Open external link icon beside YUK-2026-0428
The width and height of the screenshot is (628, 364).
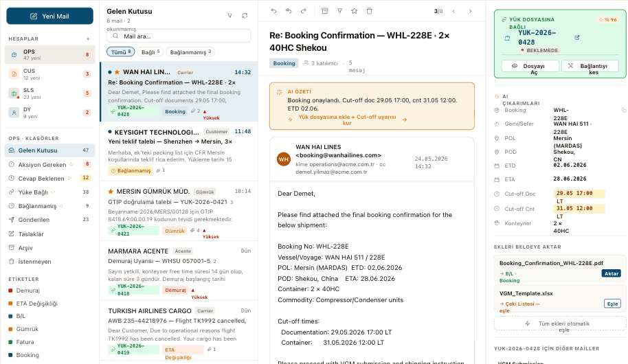pyautogui.click(x=577, y=38)
